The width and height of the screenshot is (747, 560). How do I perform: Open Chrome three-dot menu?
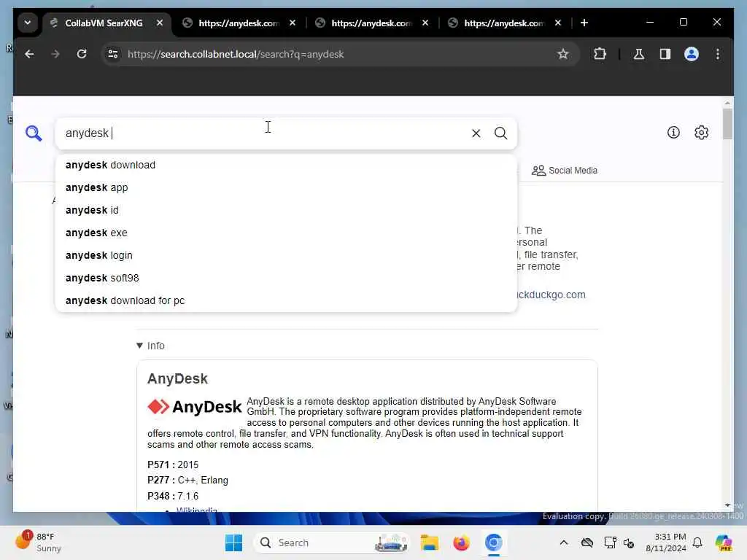(x=718, y=54)
